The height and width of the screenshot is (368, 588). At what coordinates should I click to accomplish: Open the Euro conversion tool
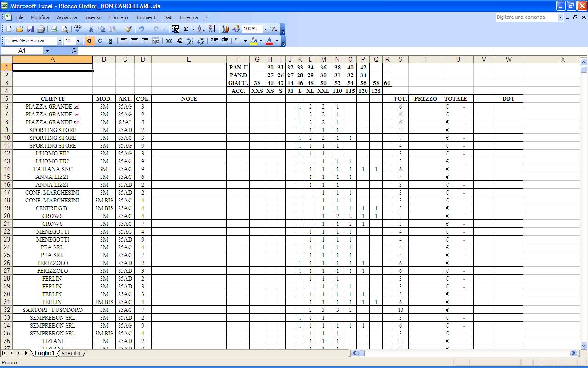[x=175, y=29]
